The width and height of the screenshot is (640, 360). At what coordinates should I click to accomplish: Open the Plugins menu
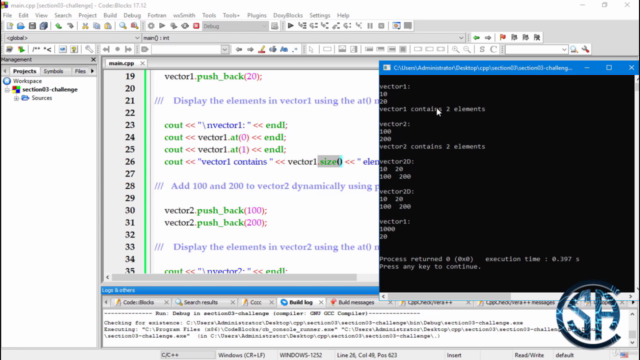[257, 15]
